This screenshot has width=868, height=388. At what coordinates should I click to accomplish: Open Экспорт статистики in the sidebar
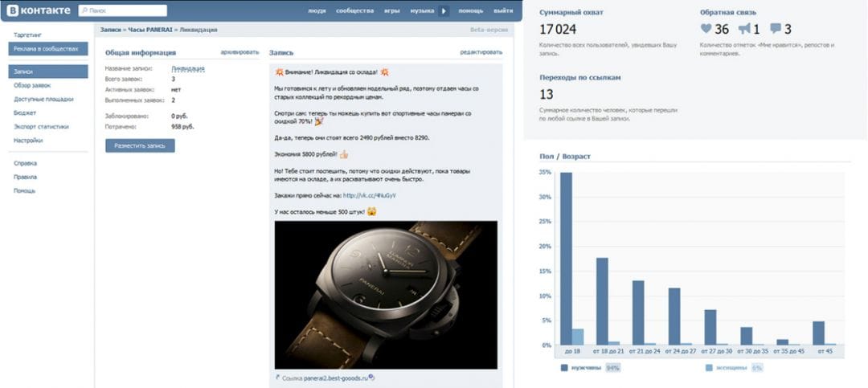42,127
